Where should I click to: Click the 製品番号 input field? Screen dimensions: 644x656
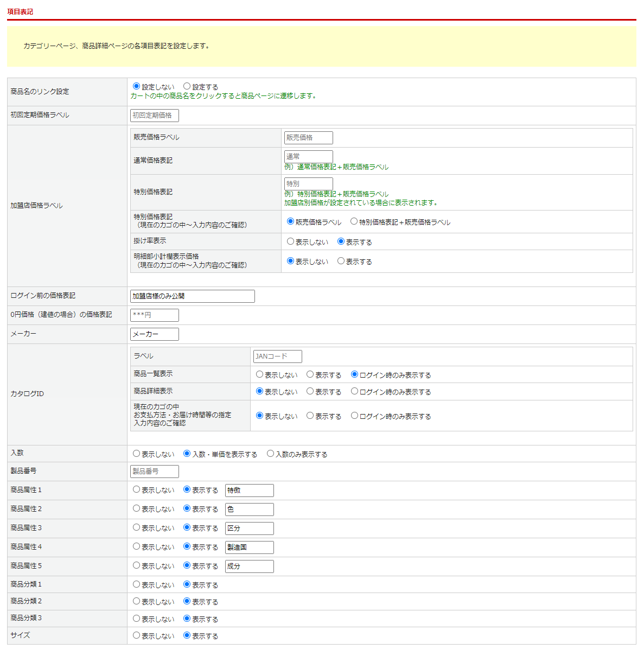point(155,472)
